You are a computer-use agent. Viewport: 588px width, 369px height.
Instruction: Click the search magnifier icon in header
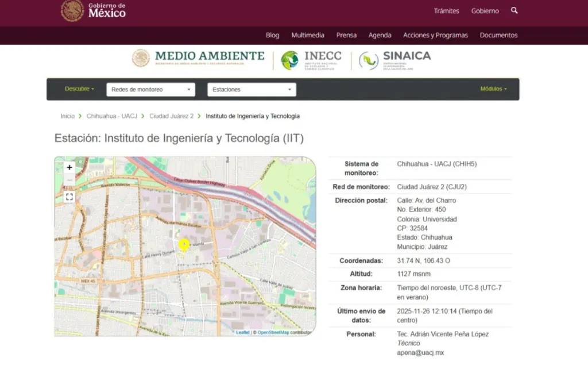514,10
